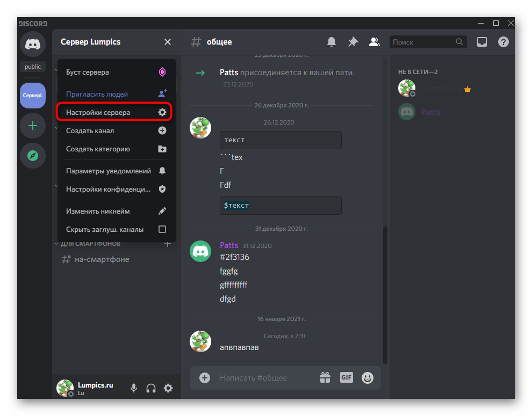The height and width of the screenshot is (416, 532).
Task: Open the notification bell in channel header
Action: [x=332, y=42]
